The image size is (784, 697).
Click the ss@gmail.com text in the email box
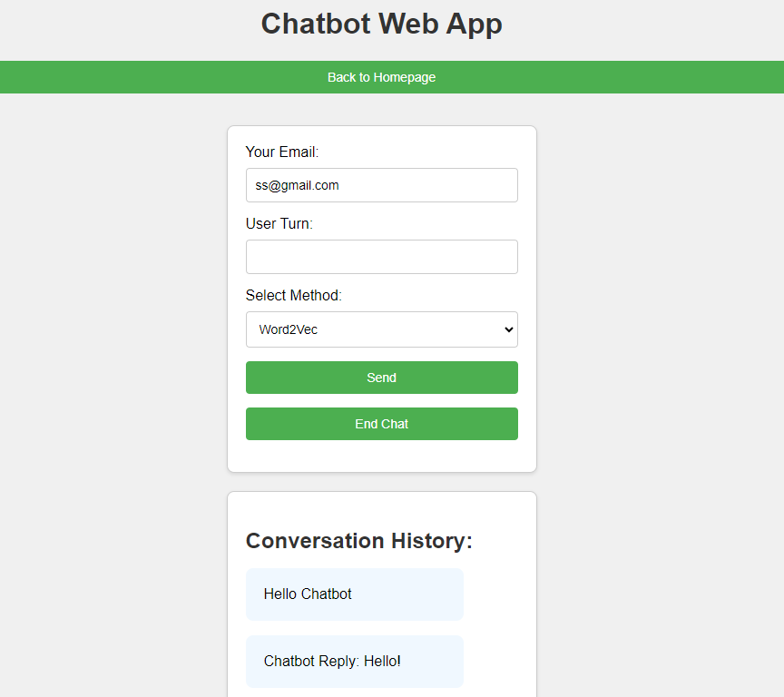point(297,185)
